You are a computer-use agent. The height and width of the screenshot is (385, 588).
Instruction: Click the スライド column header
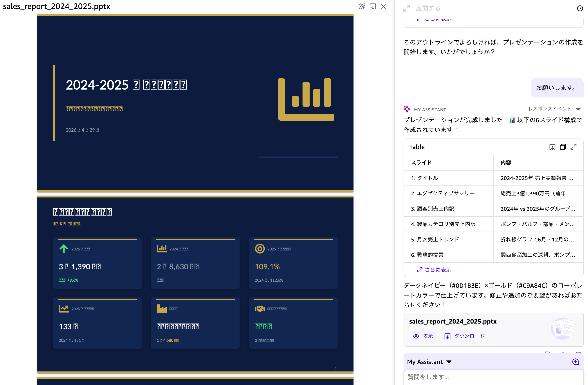421,162
